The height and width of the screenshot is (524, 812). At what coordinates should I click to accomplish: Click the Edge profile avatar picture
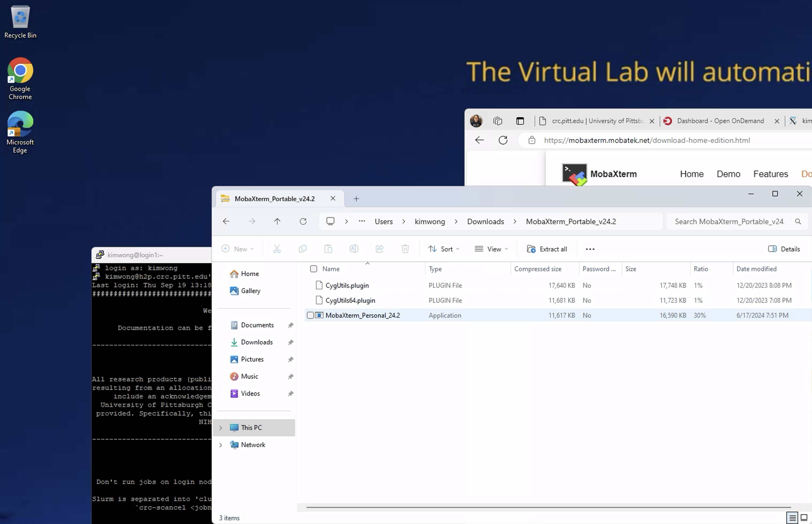pyautogui.click(x=476, y=121)
